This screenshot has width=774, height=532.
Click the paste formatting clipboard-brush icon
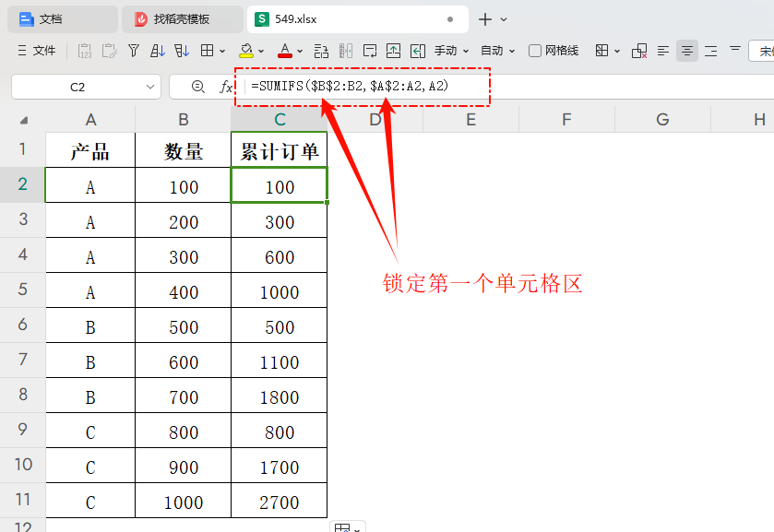click(109, 51)
